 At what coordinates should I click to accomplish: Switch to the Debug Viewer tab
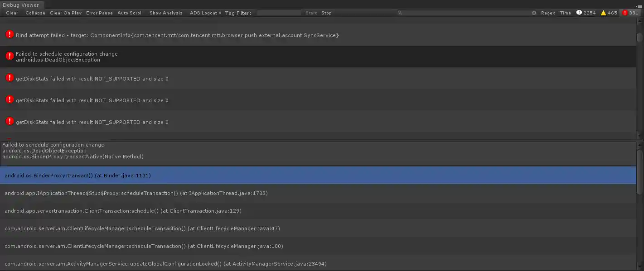click(x=22, y=5)
